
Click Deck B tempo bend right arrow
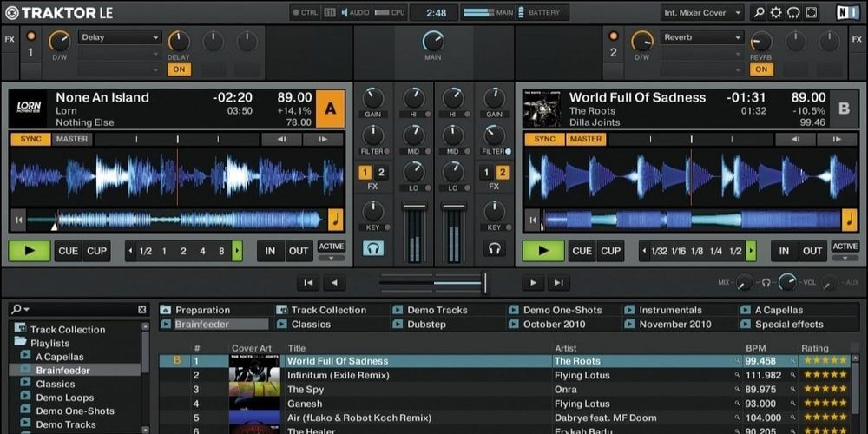pos(837,139)
